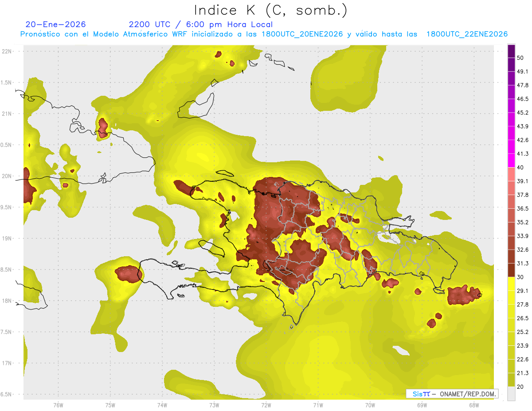
Task: Click colorbar value "46.5"
Action: click(523, 99)
